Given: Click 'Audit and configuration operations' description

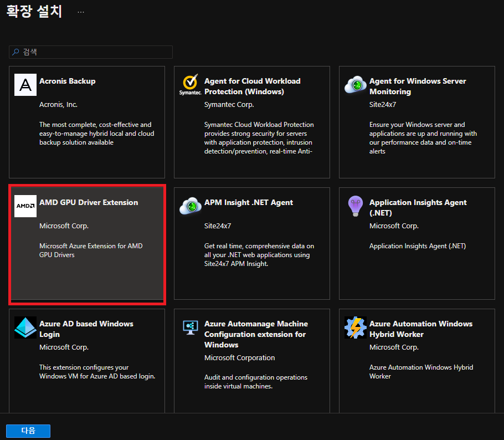Looking at the screenshot, I should point(256,381).
